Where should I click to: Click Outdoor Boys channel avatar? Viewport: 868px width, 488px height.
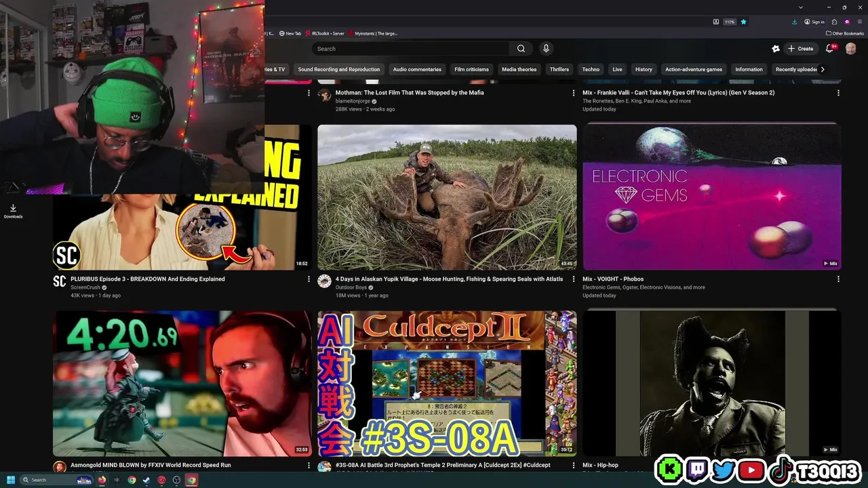[x=324, y=281]
